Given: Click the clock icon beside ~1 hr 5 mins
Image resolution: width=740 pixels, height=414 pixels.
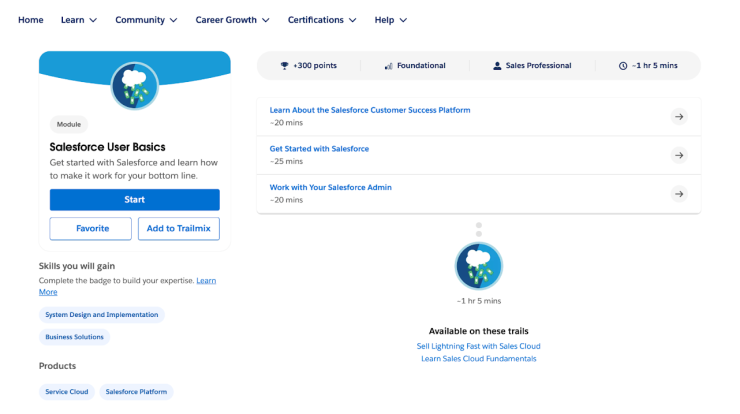Looking at the screenshot, I should (x=623, y=66).
